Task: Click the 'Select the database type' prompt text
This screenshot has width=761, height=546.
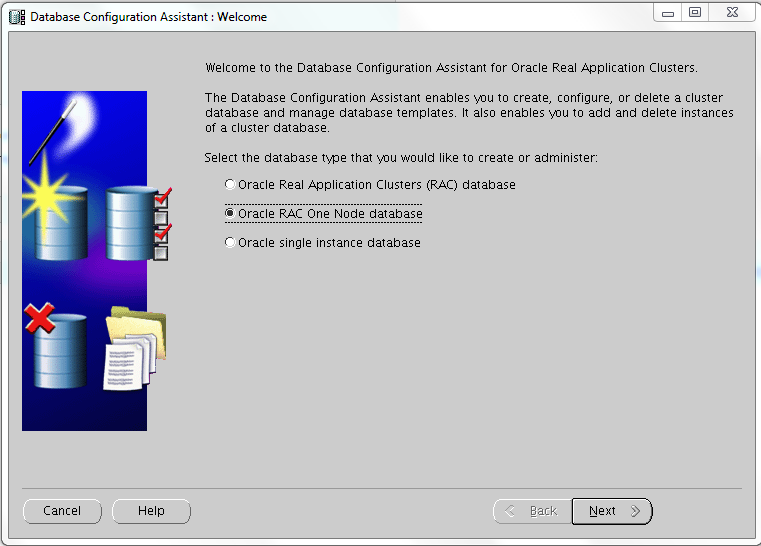Action: tap(401, 158)
